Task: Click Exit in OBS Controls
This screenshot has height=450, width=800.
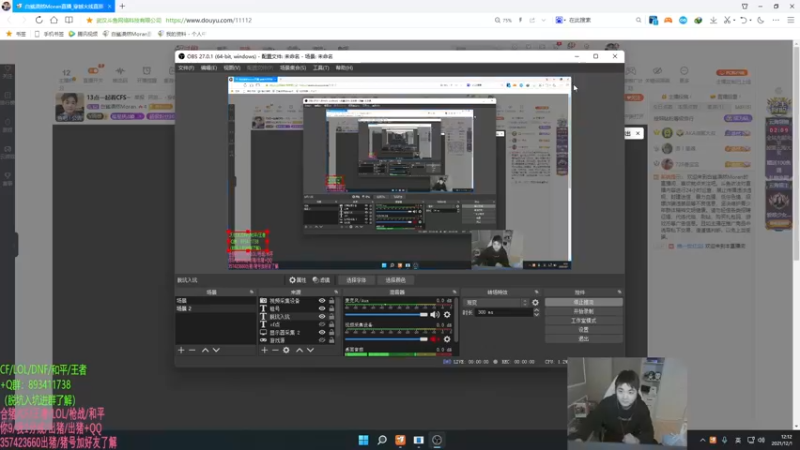Action: pos(583,338)
